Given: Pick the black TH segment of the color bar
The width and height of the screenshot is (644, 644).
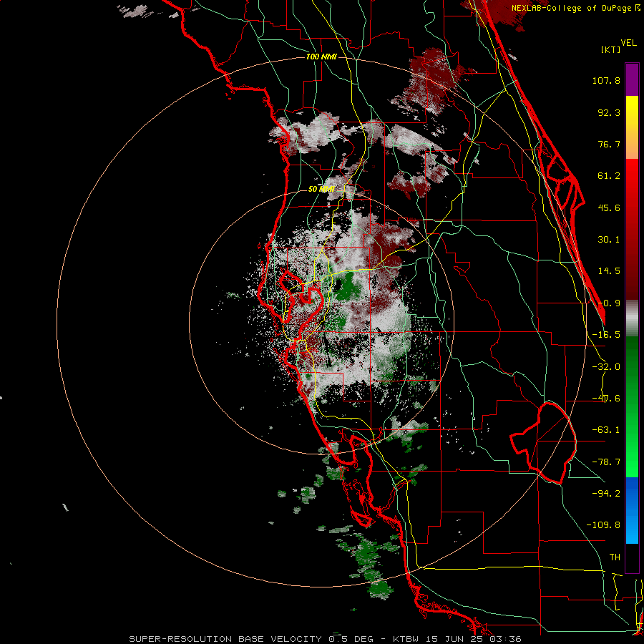Looking at the screenshot, I should 632,557.
